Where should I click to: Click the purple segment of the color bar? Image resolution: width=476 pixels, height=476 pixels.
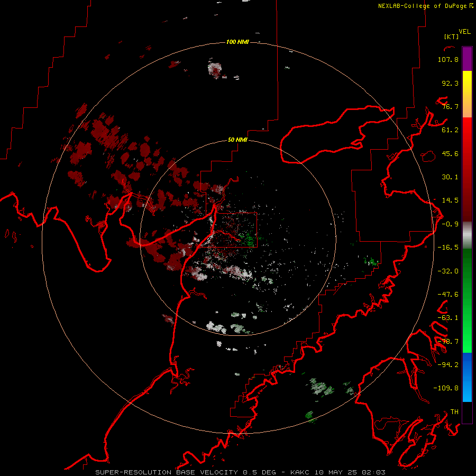click(x=467, y=59)
